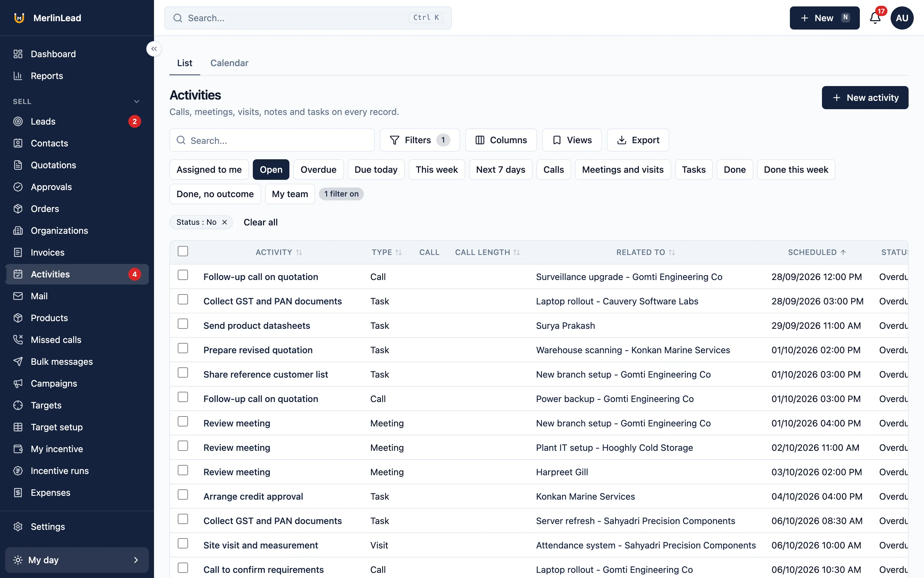The height and width of the screenshot is (578, 924).
Task: Expand My day panel arrow
Action: 136,560
